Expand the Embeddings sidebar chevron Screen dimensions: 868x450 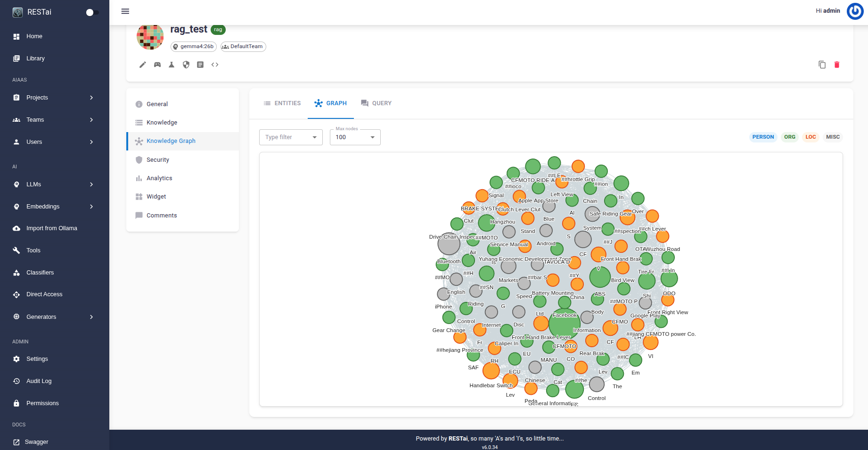(x=91, y=207)
